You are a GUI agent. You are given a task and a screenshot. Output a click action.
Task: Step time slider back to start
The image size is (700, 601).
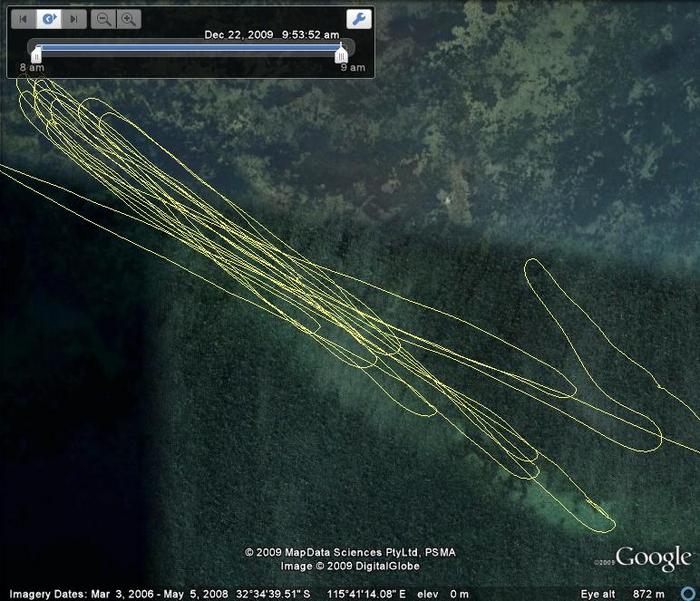click(23, 19)
